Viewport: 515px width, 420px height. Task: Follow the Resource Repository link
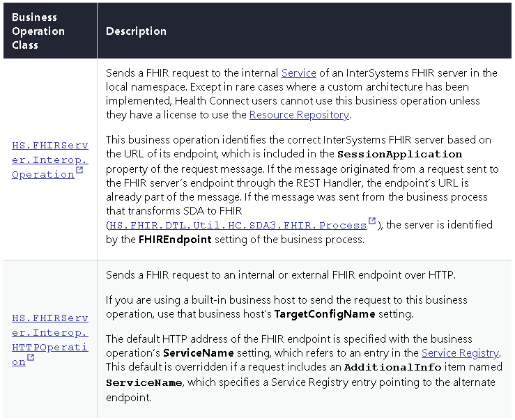click(298, 115)
